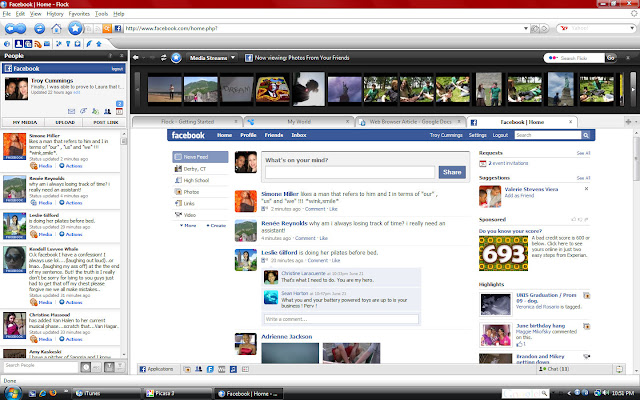Switch to the Flock - Getting Started tab
This screenshot has height=400, width=640.
[187, 122]
